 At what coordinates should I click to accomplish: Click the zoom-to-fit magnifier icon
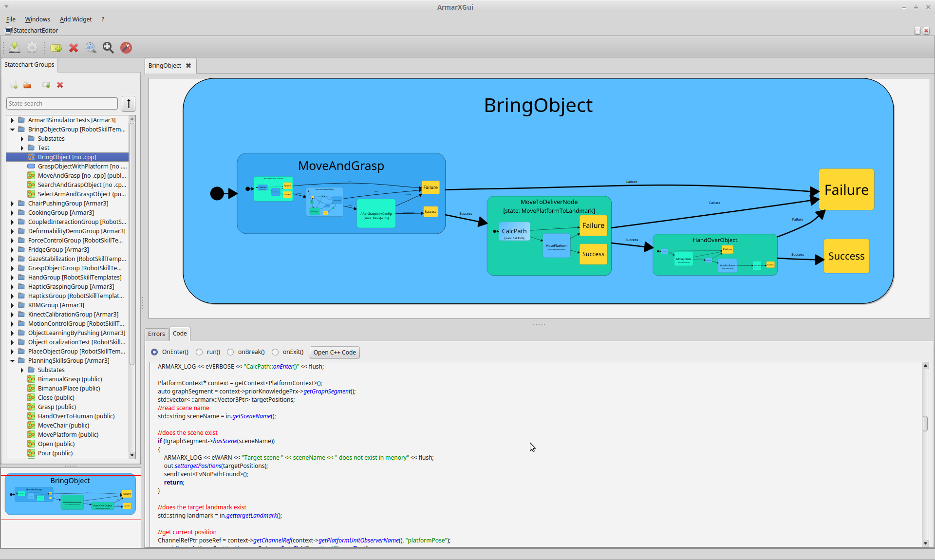108,47
